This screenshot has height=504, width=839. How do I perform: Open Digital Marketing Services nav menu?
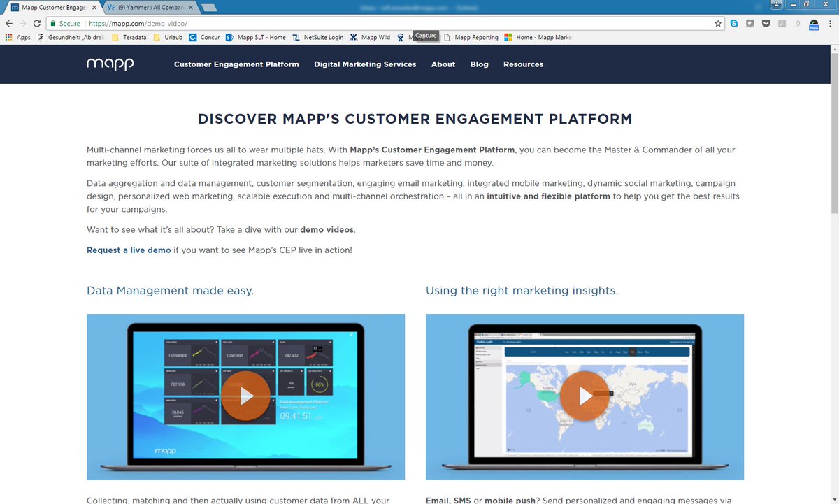tap(365, 64)
